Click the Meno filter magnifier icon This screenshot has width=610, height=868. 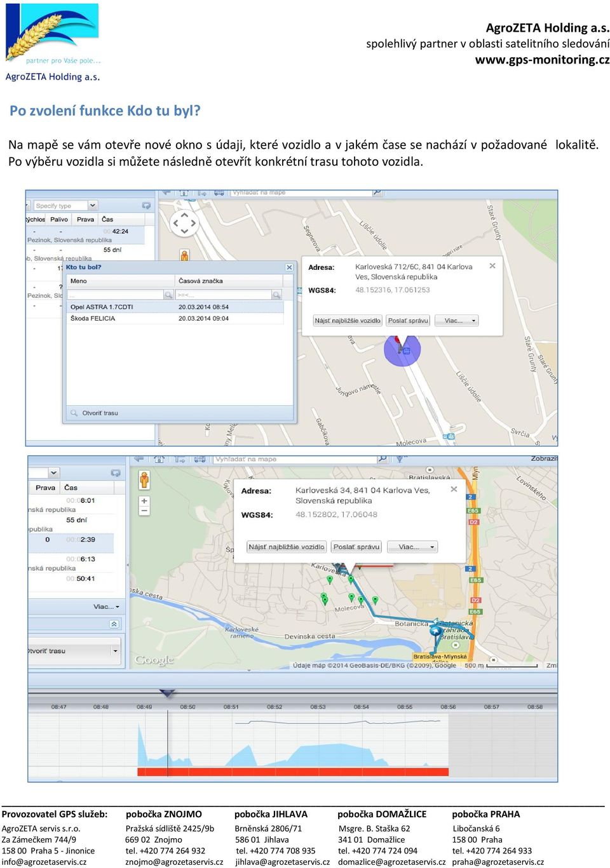[x=168, y=295]
